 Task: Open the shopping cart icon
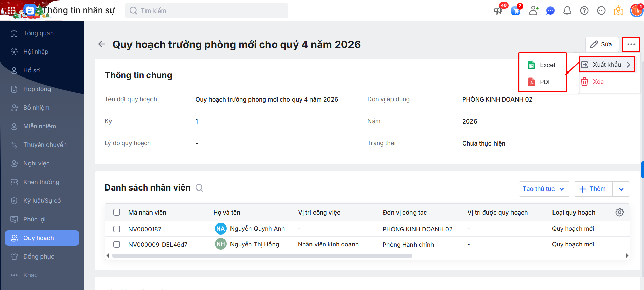(x=516, y=11)
